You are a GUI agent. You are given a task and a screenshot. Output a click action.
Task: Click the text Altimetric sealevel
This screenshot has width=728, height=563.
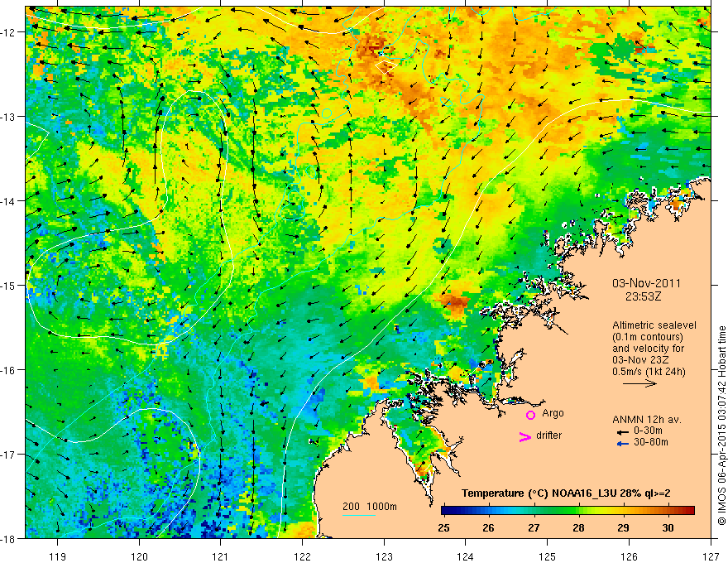tap(654, 325)
